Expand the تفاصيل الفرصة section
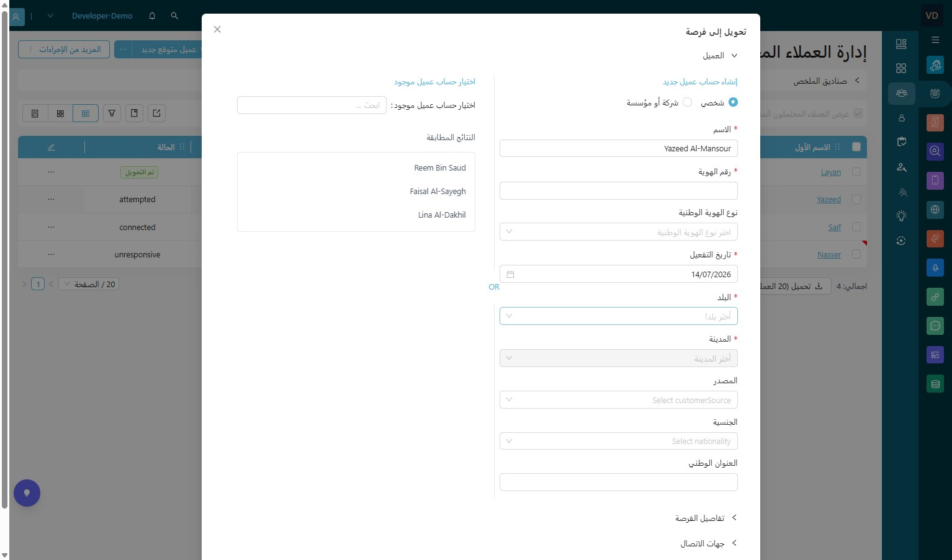Viewport: 952px width, 560px height. click(x=706, y=518)
